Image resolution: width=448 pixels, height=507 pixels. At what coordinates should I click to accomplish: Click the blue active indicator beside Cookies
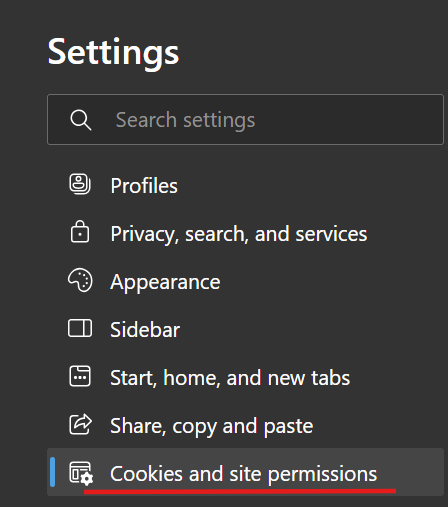tap(52, 472)
